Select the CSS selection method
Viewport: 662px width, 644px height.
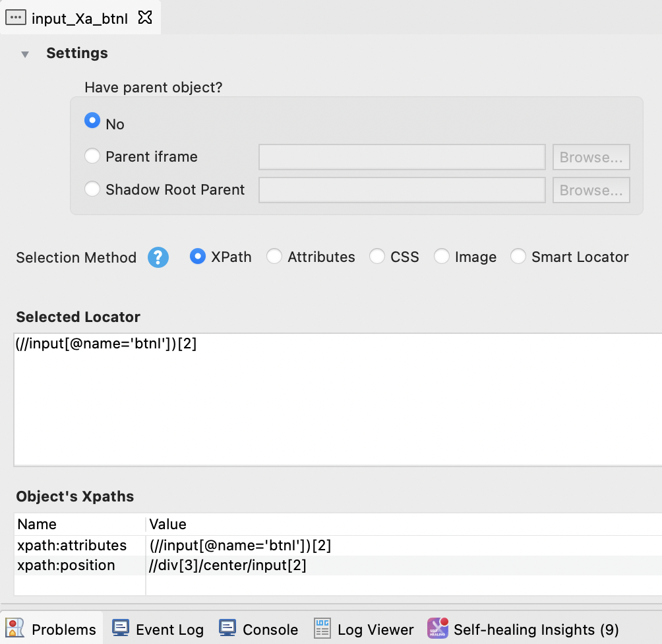(376, 257)
